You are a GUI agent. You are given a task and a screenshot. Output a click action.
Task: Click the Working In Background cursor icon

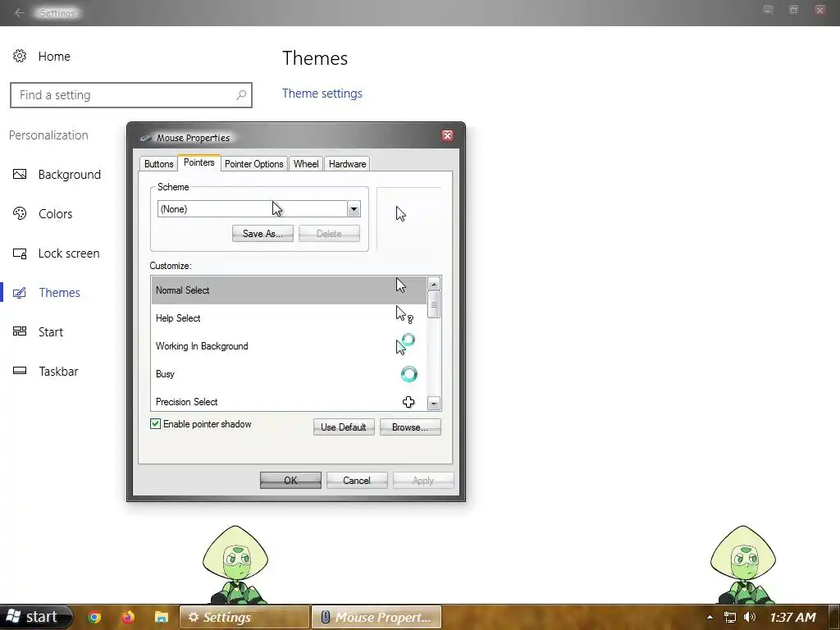point(405,344)
